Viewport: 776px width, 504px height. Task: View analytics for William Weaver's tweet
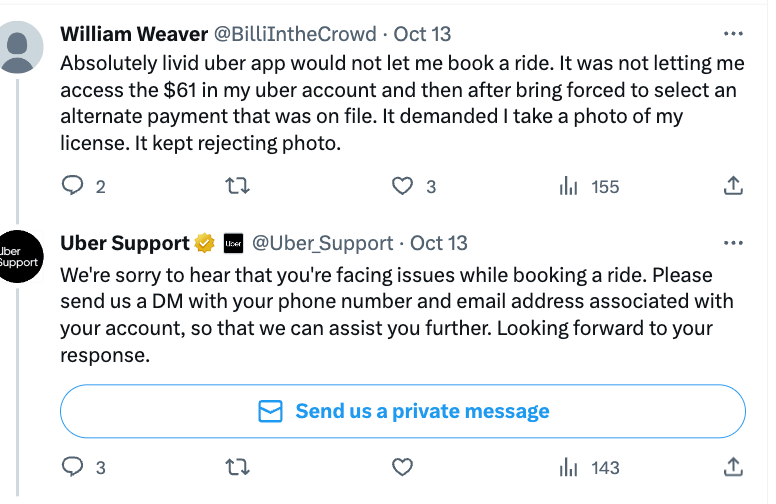pyautogui.click(x=568, y=186)
